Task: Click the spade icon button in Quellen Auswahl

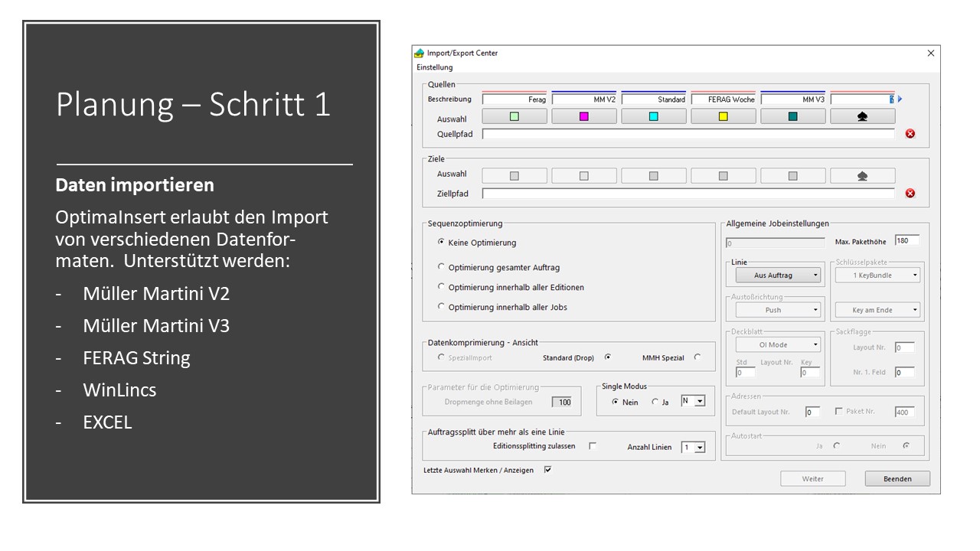Action: pyautogui.click(x=863, y=116)
